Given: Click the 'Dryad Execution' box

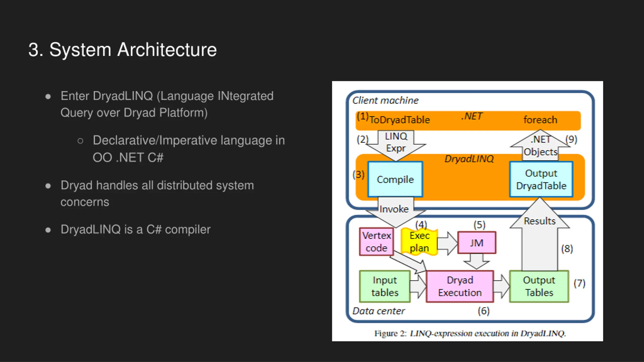Looking at the screenshot, I should tap(460, 286).
